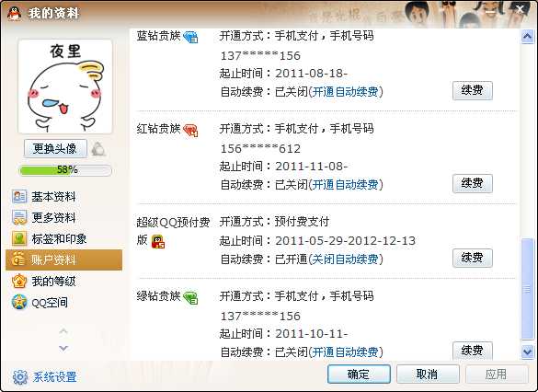Click 续费 button for 红钻贵族
The width and height of the screenshot is (538, 392).
[x=473, y=183]
